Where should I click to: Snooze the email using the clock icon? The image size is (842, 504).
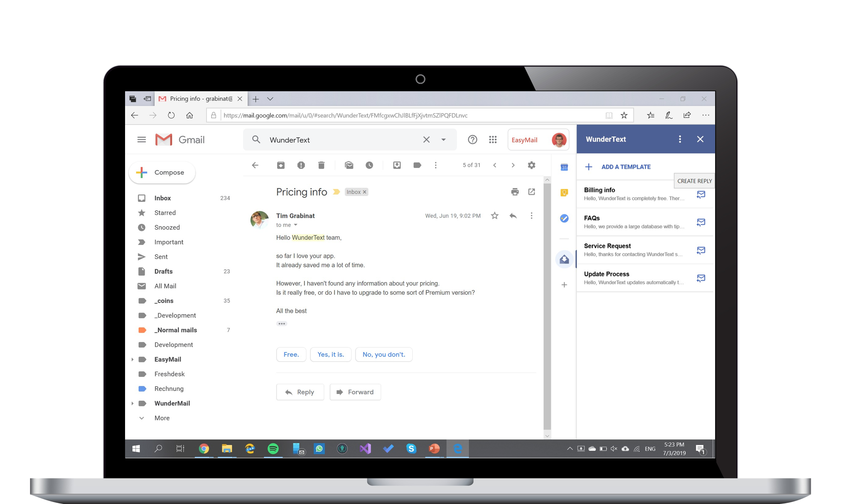pyautogui.click(x=370, y=165)
